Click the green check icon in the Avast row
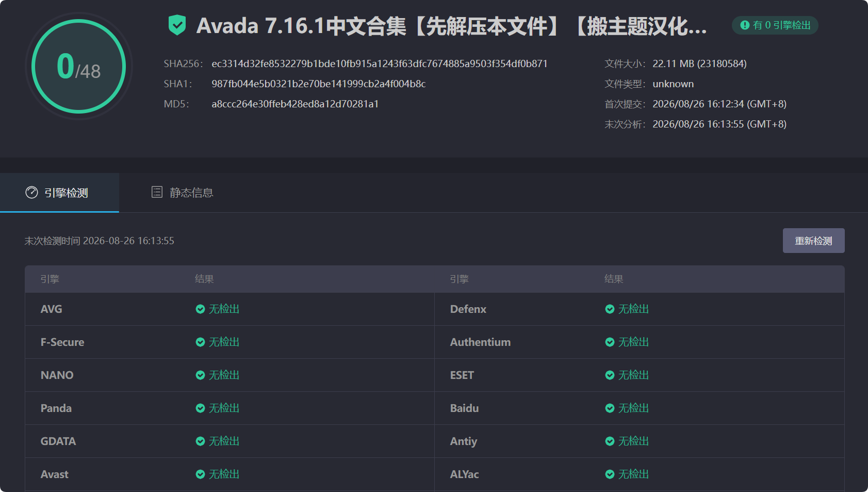 200,474
